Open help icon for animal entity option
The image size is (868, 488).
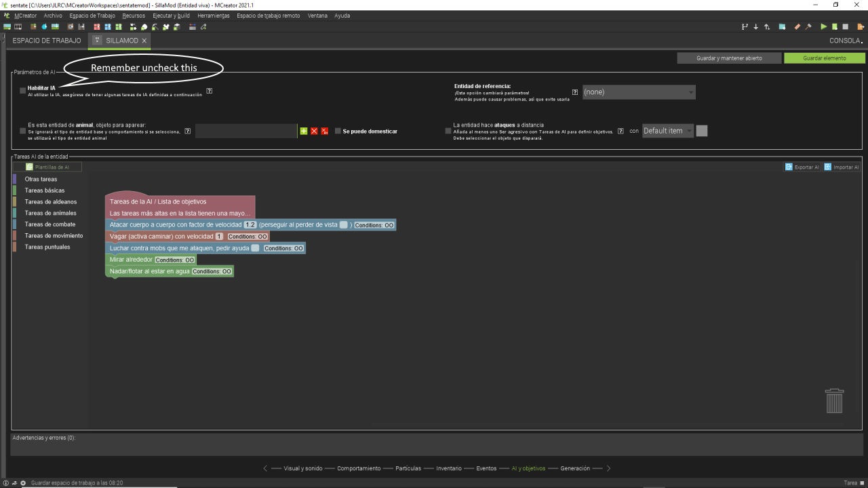187,131
